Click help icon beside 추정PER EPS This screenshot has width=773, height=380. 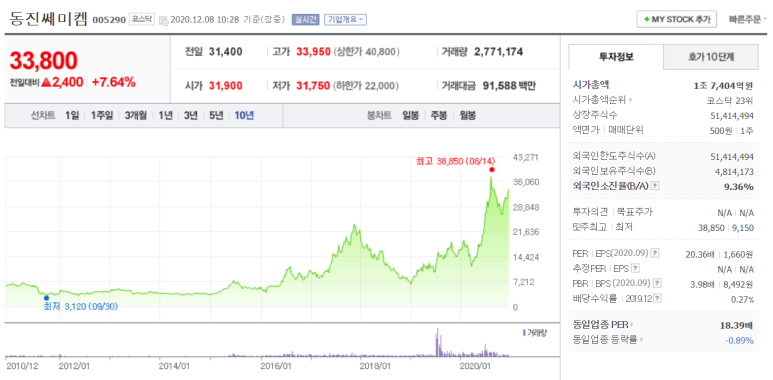[x=635, y=269]
